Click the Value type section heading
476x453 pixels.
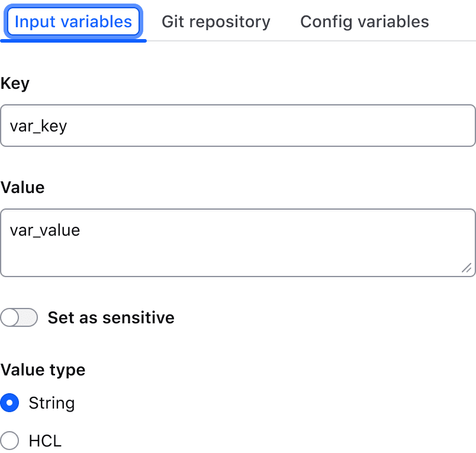(43, 370)
